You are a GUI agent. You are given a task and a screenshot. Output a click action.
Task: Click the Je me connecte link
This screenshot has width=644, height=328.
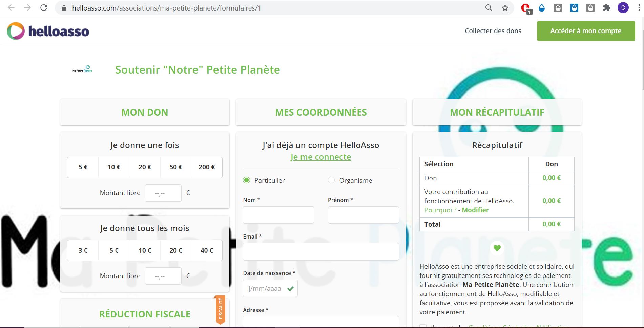point(321,157)
